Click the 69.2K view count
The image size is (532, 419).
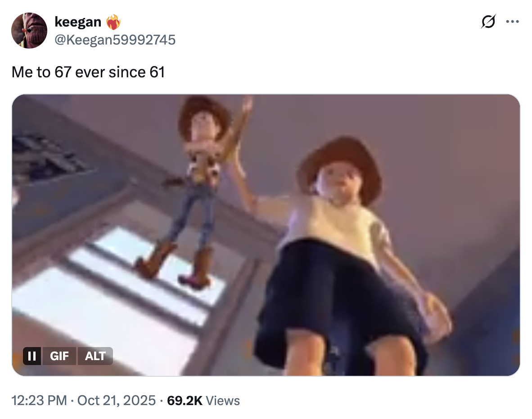click(x=185, y=401)
